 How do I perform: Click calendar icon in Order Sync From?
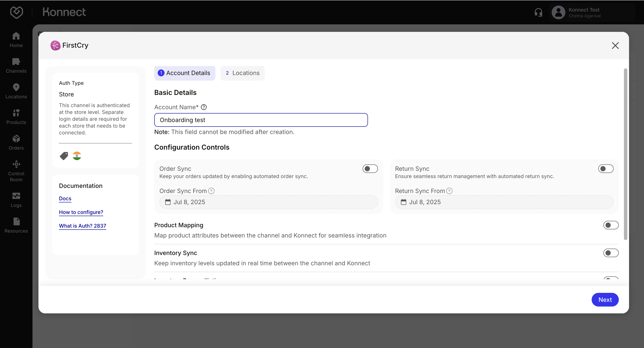point(168,202)
